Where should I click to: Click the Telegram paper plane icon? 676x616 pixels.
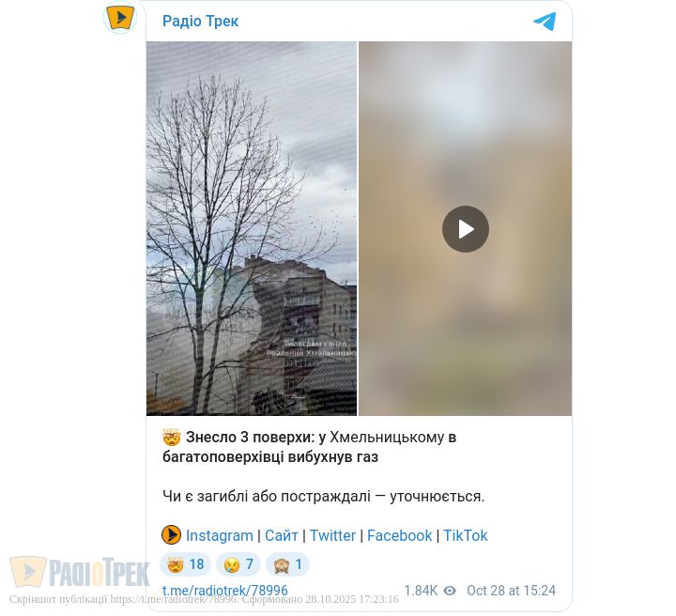[x=545, y=21]
